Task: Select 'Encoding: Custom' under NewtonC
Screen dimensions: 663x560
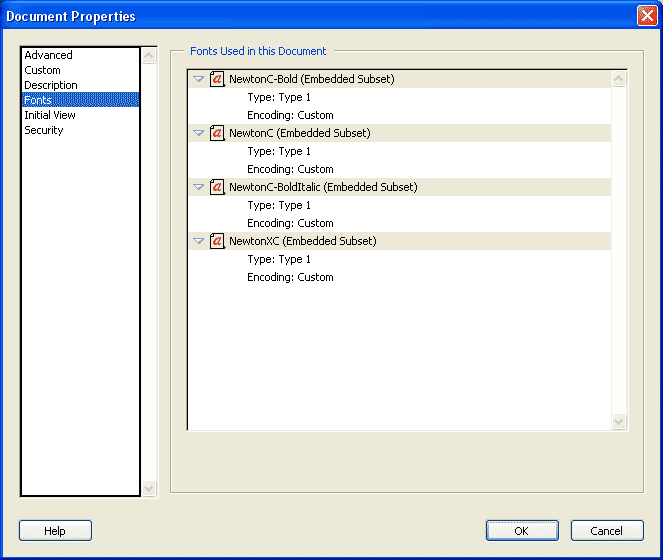Action: point(290,169)
